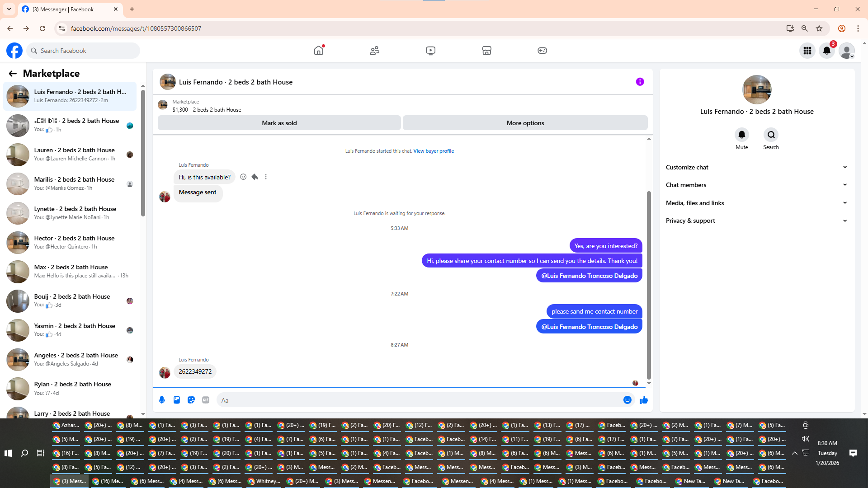Open the Windows Start menu
This screenshot has width=868, height=488.
[x=8, y=453]
